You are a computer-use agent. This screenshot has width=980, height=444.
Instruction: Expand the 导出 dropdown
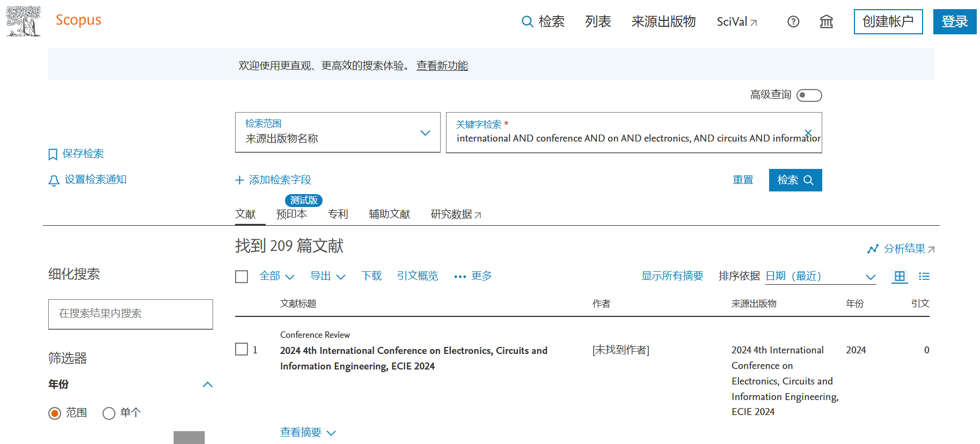328,276
